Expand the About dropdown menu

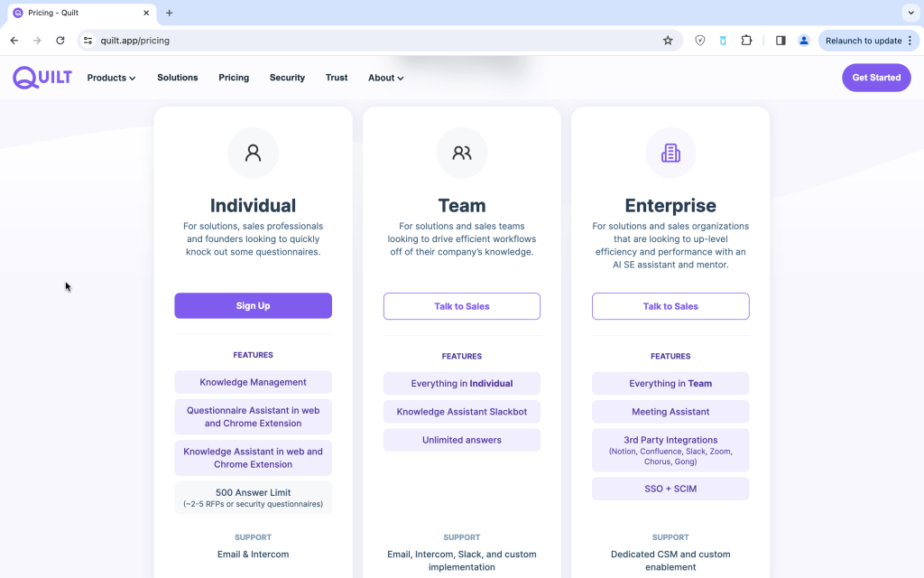[x=385, y=78]
